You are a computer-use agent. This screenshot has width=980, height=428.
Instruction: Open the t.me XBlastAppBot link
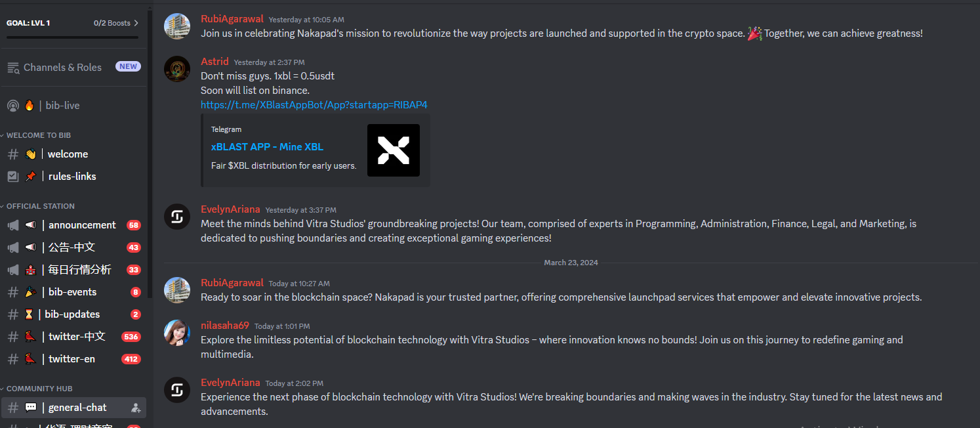tap(314, 105)
